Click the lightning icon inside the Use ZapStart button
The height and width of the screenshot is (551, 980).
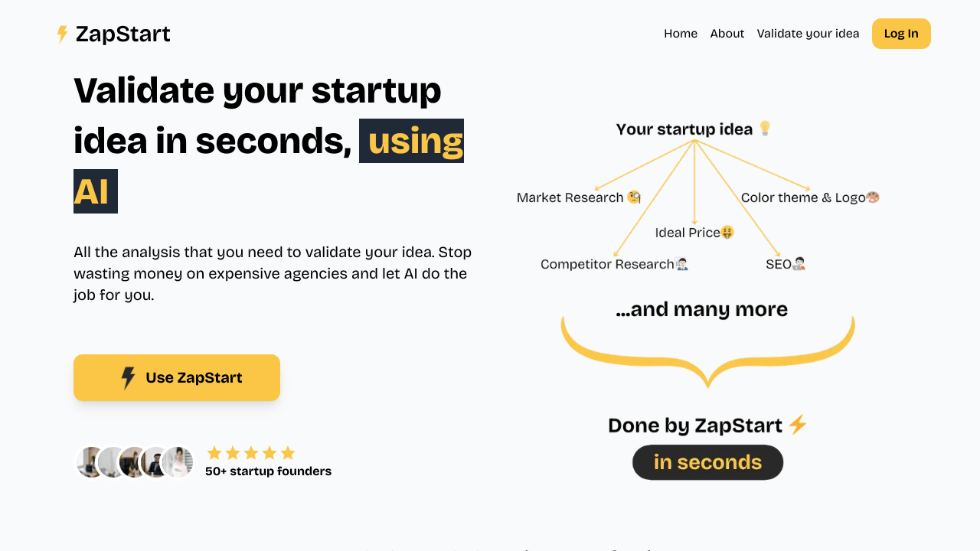[x=128, y=377]
